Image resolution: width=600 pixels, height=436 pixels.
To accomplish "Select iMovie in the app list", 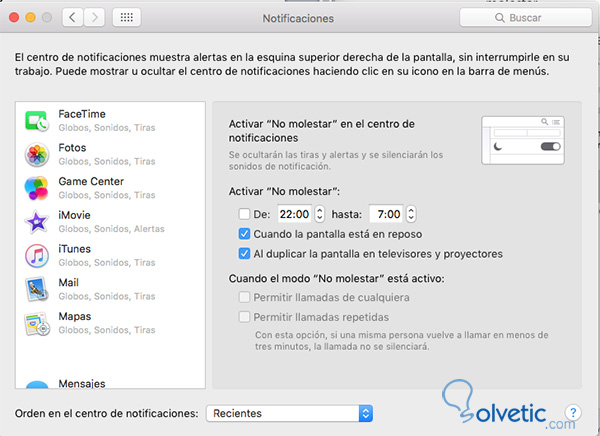I will [110, 222].
